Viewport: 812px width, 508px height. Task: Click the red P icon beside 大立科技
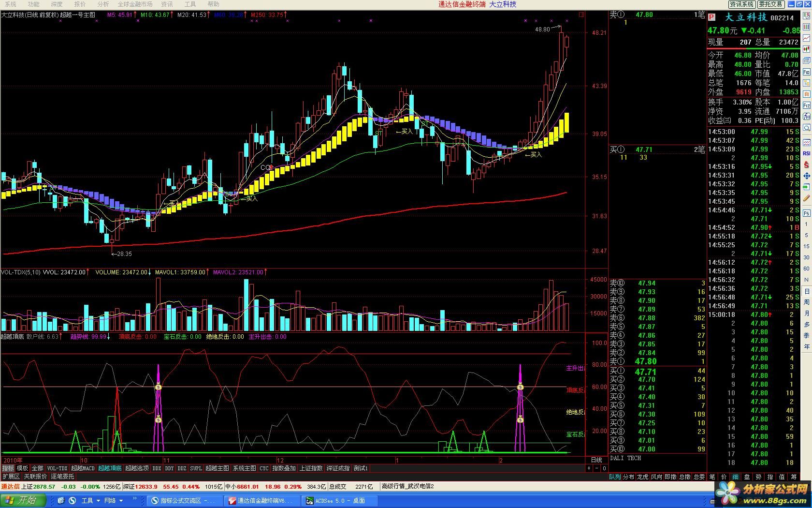(711, 17)
